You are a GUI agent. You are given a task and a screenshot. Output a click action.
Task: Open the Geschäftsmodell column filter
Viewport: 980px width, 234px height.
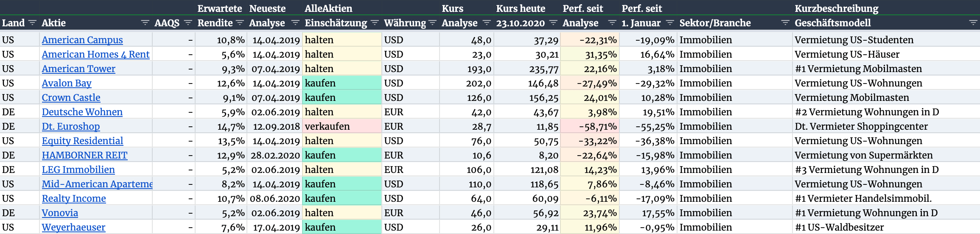coord(973,23)
